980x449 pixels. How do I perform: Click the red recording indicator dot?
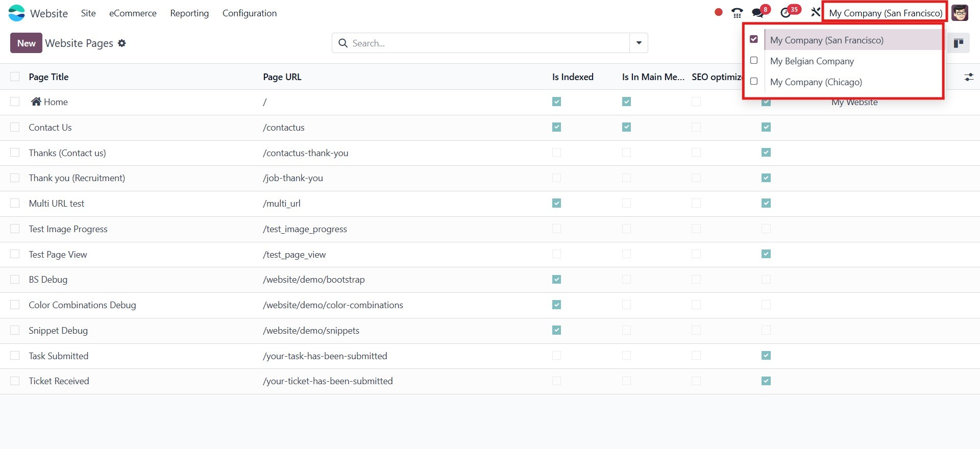(x=719, y=12)
